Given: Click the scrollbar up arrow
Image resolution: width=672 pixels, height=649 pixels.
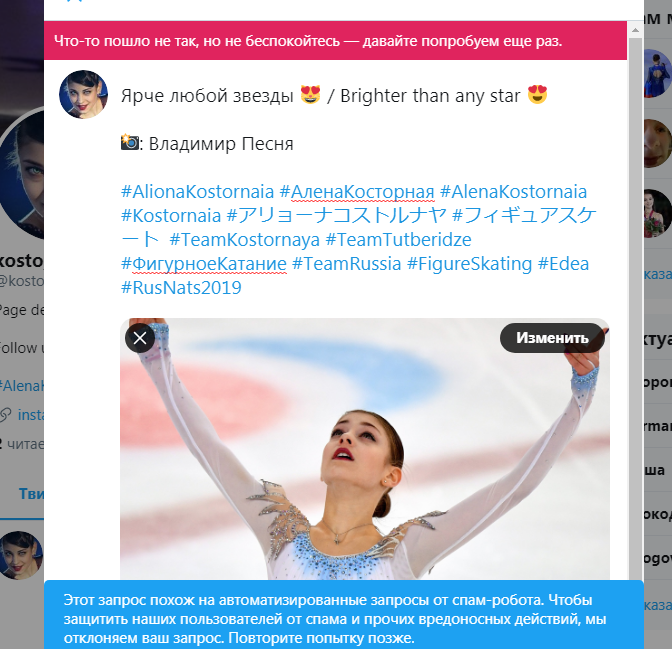Looking at the screenshot, I should (x=635, y=30).
